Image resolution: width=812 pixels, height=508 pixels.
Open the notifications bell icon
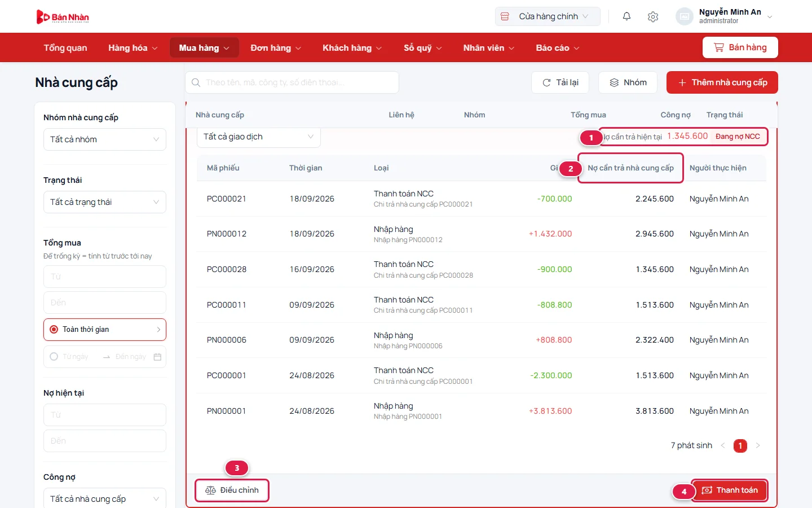click(626, 16)
